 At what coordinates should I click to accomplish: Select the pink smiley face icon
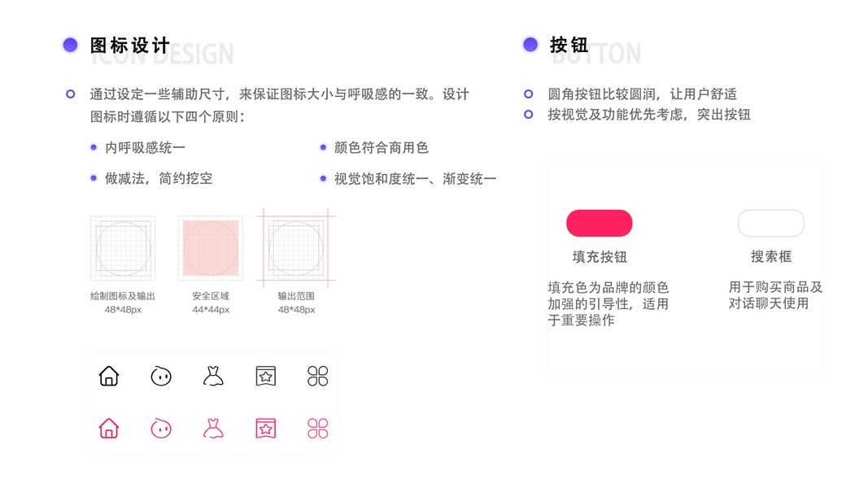(161, 428)
